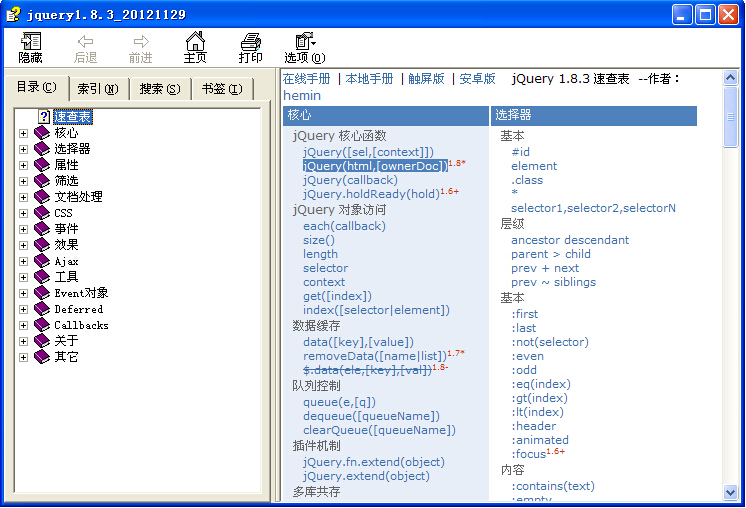Open the :not(selector) entry
Screen dimensions: 746x508
click(550, 342)
